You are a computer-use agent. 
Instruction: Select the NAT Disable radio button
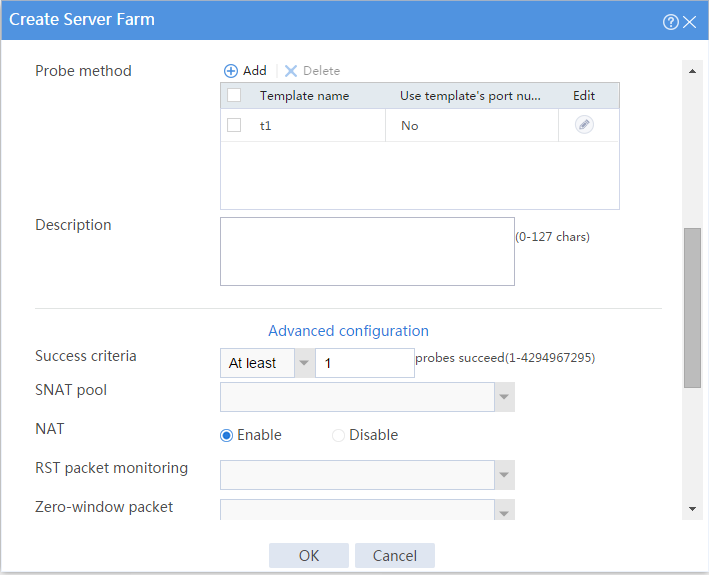[338, 435]
